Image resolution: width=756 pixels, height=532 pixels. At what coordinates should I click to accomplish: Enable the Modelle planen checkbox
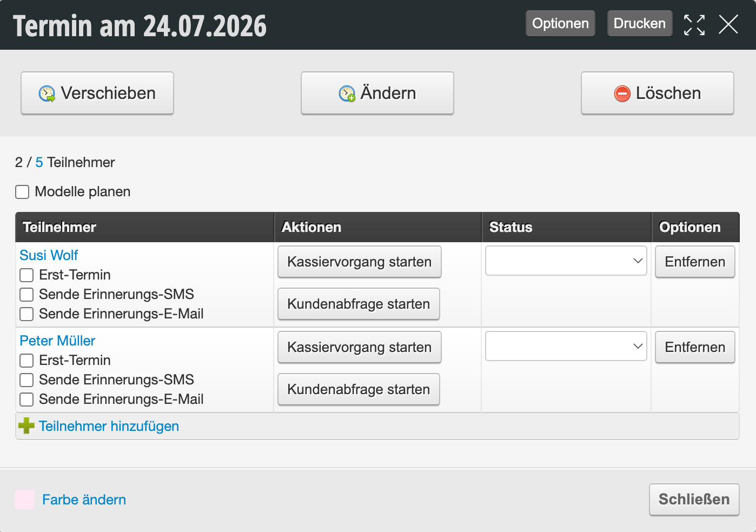click(x=22, y=192)
